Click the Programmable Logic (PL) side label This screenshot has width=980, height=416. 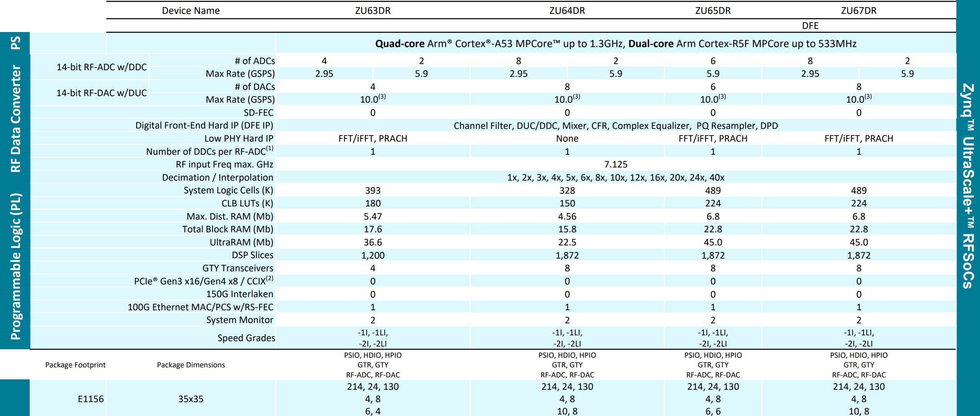point(15,266)
